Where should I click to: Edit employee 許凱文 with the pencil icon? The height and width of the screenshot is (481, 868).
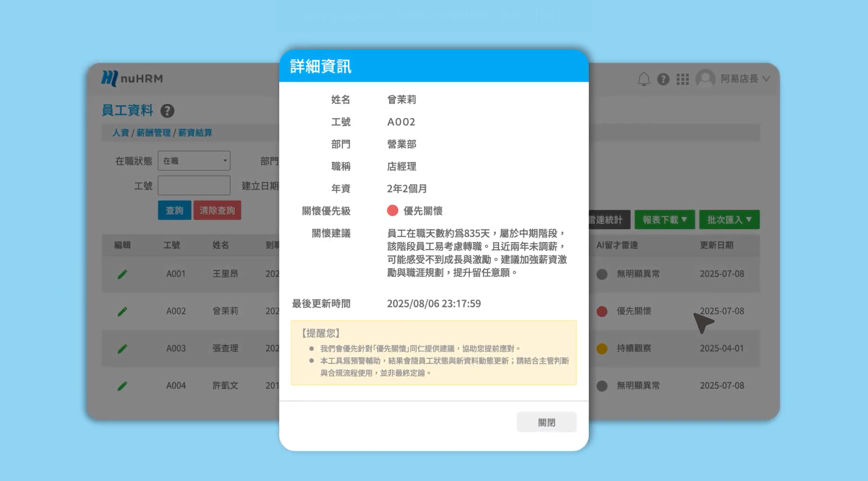click(122, 385)
